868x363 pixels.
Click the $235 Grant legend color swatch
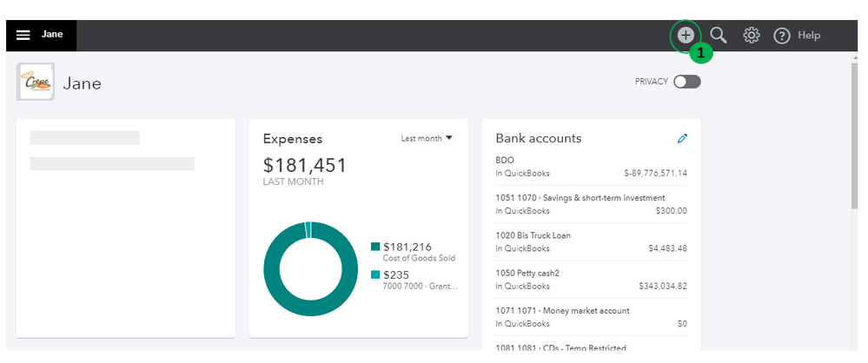click(375, 274)
